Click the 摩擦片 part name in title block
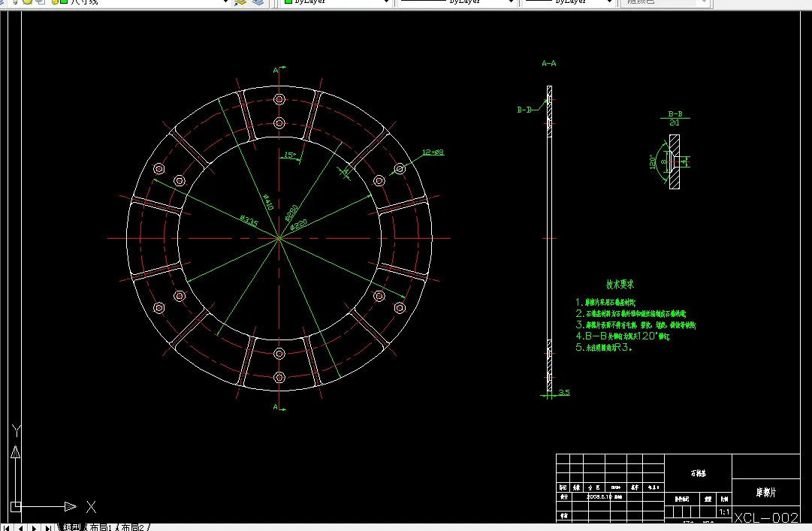 click(766, 493)
